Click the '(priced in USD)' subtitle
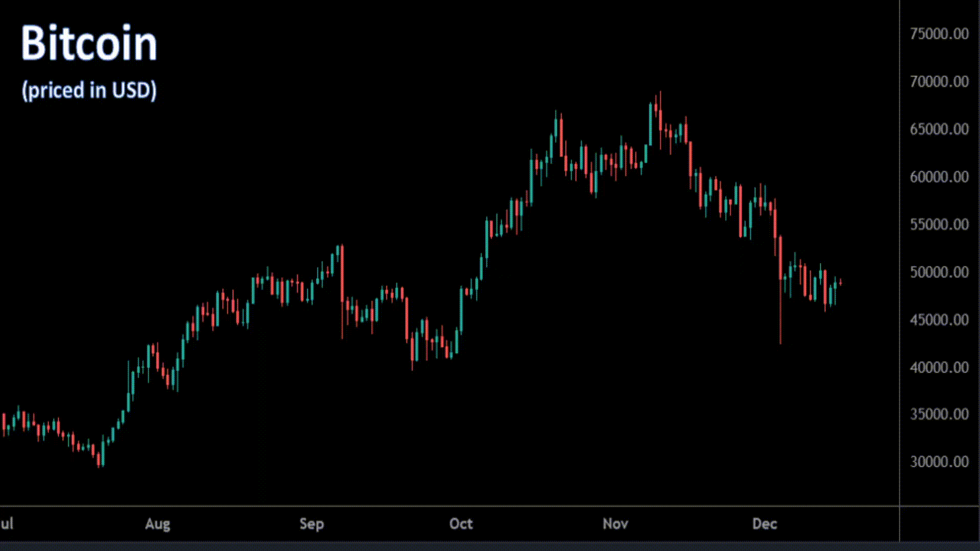The image size is (980, 551). [x=89, y=90]
